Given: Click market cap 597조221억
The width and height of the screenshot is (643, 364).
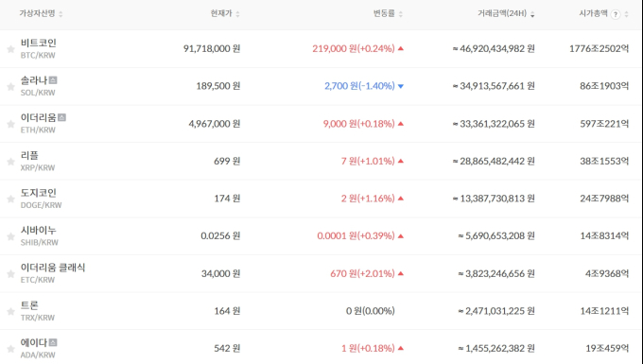Looking at the screenshot, I should [604, 124].
